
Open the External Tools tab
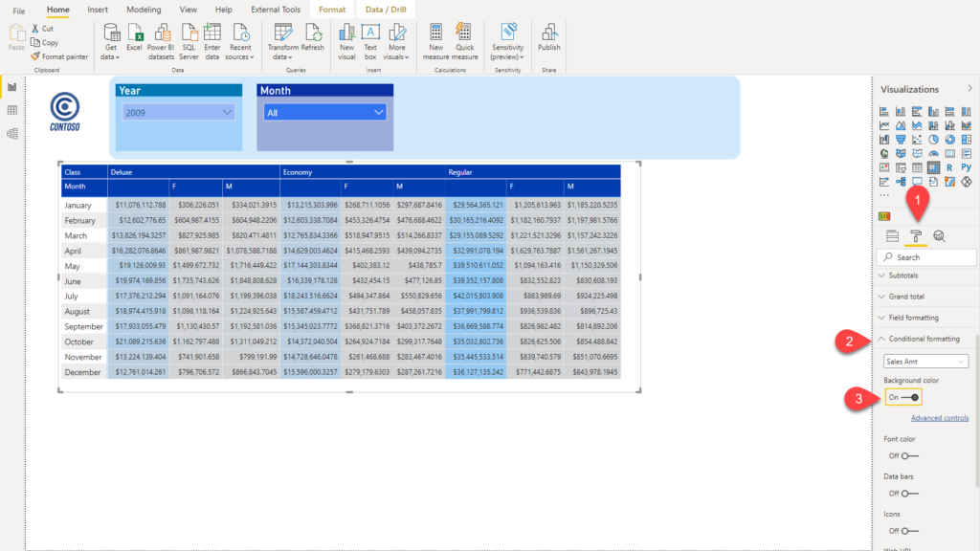276,10
